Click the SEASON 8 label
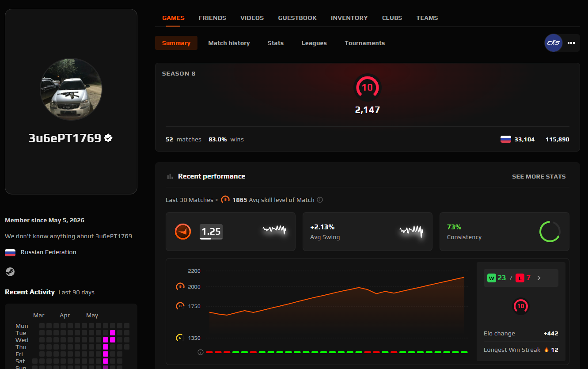The width and height of the screenshot is (588, 369). click(x=178, y=74)
